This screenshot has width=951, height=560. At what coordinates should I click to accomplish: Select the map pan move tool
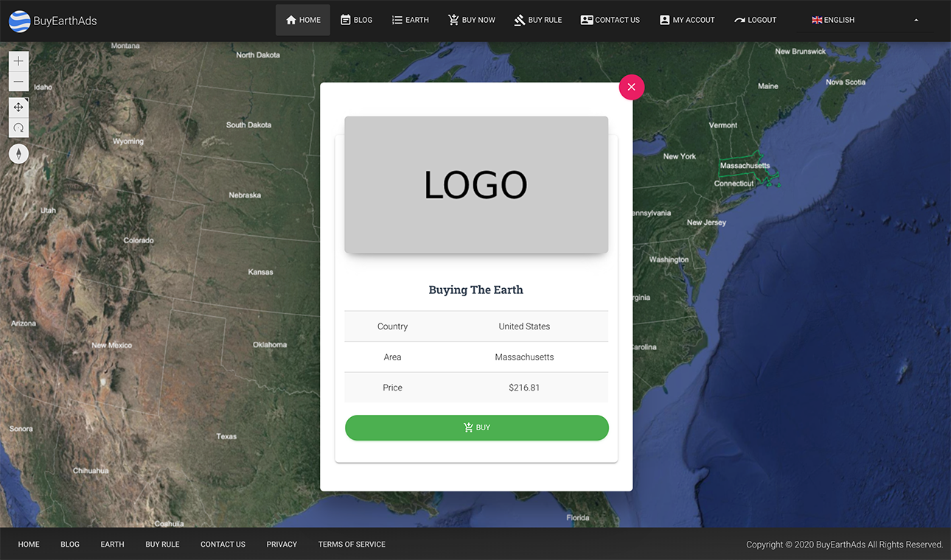pos(18,107)
